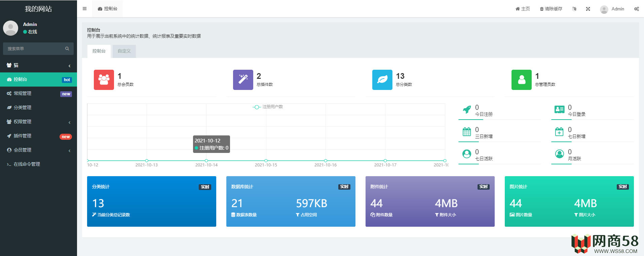Click the 月活跃 user circle icon
The height and width of the screenshot is (256, 644).
click(x=560, y=154)
